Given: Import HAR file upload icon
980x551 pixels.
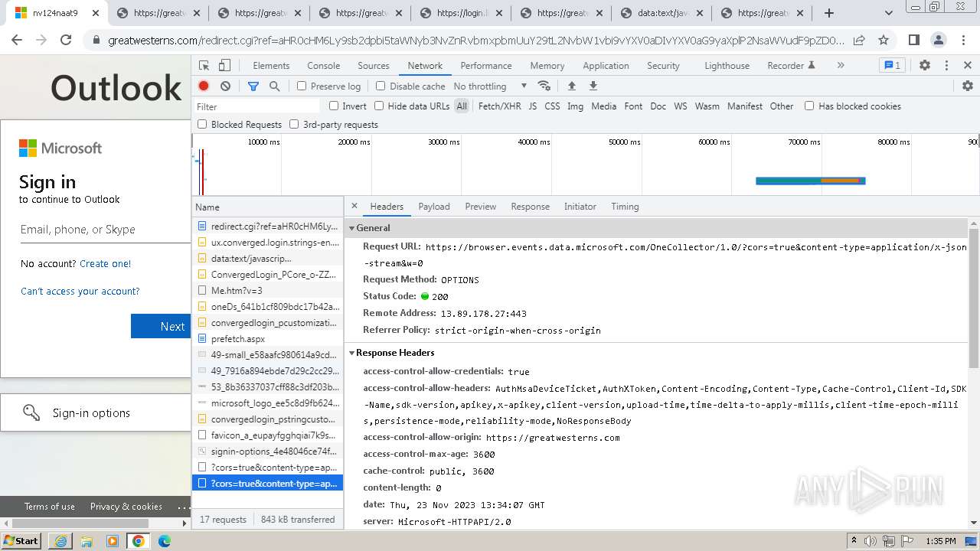Looking at the screenshot, I should click(571, 86).
